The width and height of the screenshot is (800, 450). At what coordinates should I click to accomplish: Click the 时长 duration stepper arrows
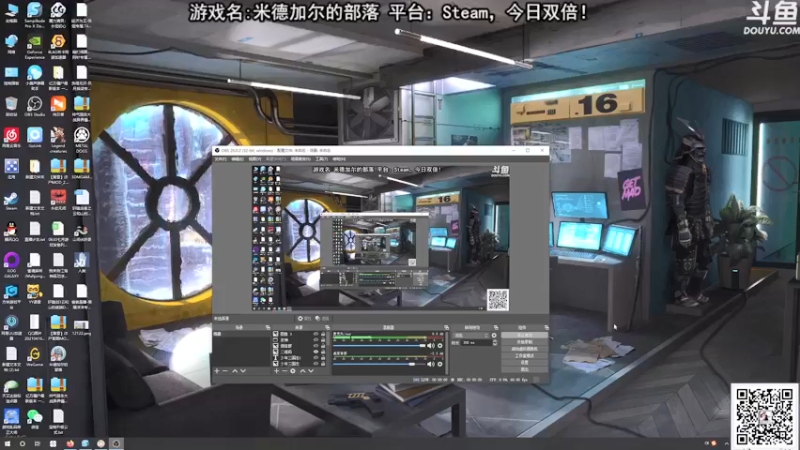[495, 343]
